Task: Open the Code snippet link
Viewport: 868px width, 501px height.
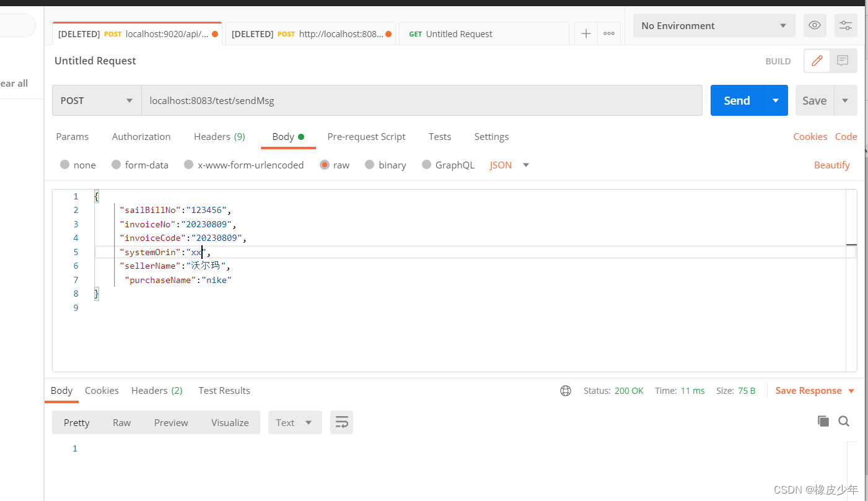Action: coord(846,136)
